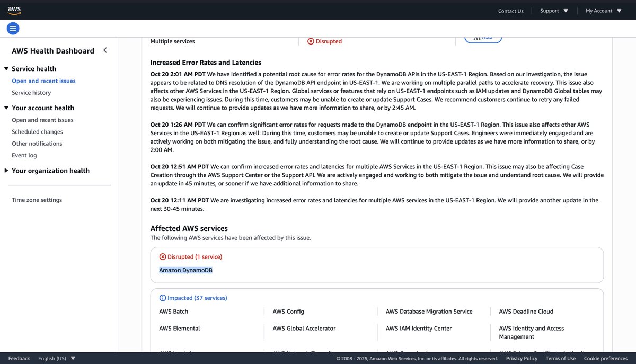This screenshot has height=364, width=636.
Task: Click the disrupted icon beside Disrupted (1 service)
Action: point(163,257)
